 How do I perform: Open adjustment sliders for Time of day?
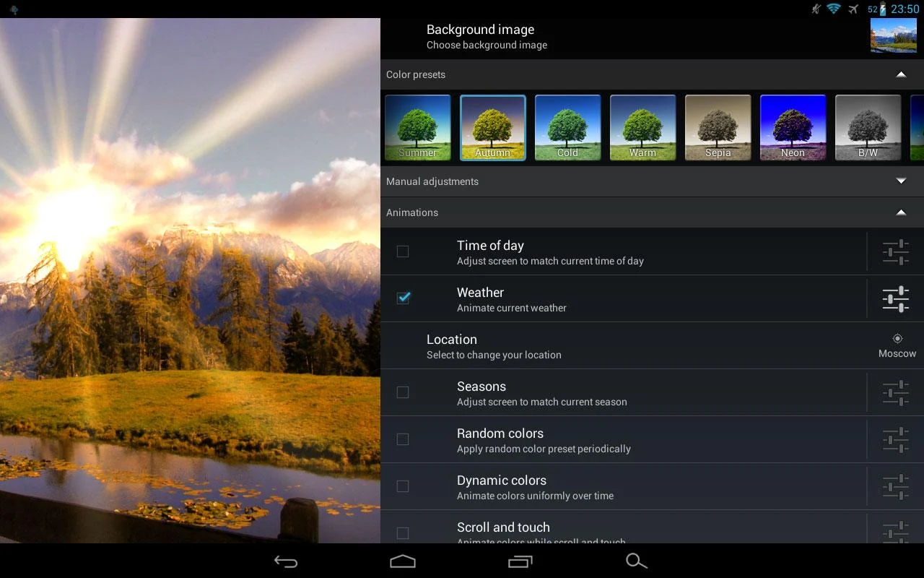pyautogui.click(x=894, y=251)
